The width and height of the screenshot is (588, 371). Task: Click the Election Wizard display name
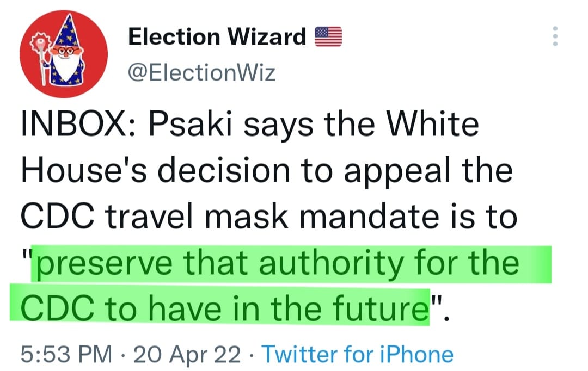217,37
